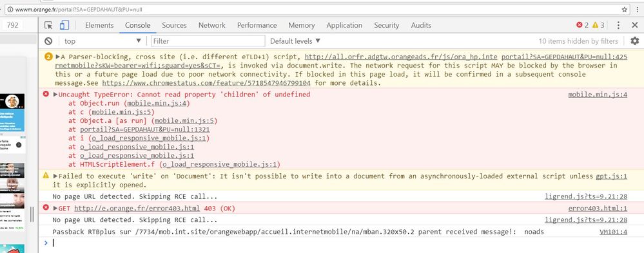Click the orange '2' repeat count badge
The image size is (644, 253).
(x=48, y=57)
